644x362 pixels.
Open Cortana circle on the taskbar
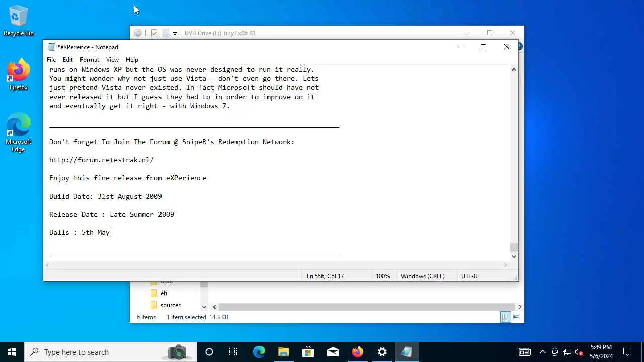209,352
